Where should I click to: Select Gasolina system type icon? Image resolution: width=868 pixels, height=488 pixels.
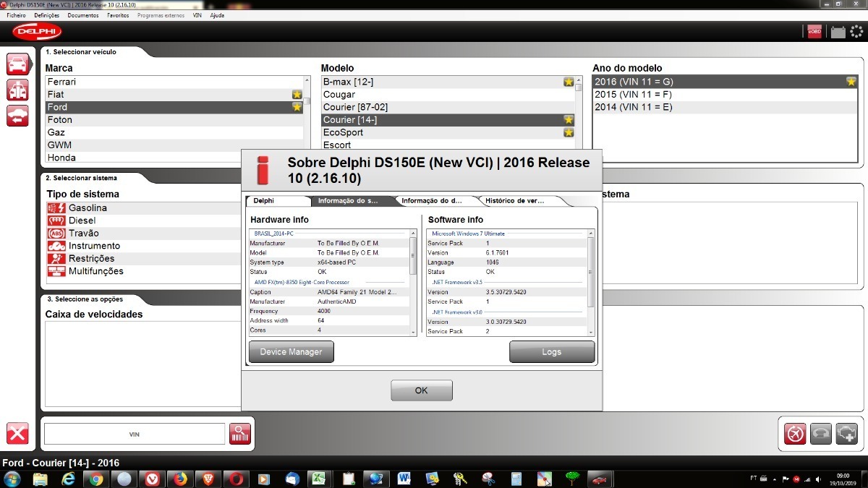click(x=56, y=207)
